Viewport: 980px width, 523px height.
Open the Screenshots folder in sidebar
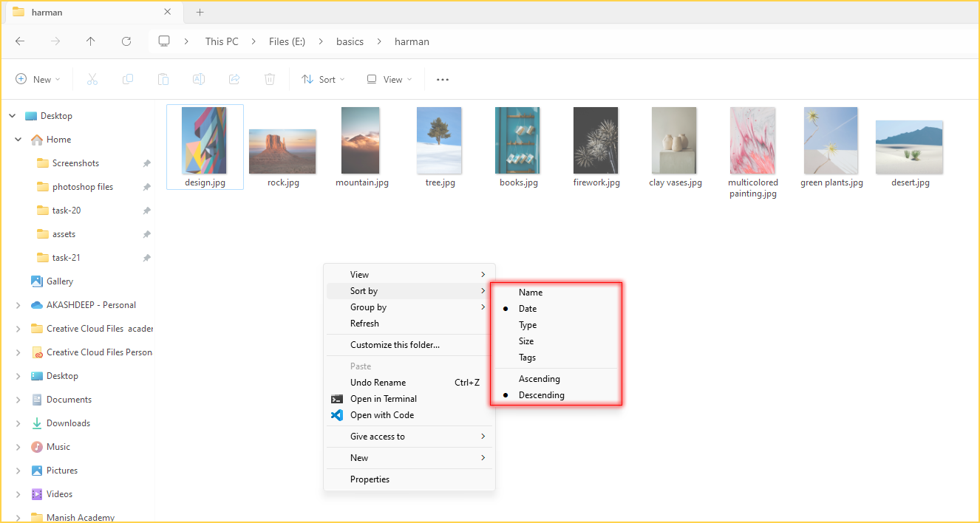pyautogui.click(x=75, y=163)
